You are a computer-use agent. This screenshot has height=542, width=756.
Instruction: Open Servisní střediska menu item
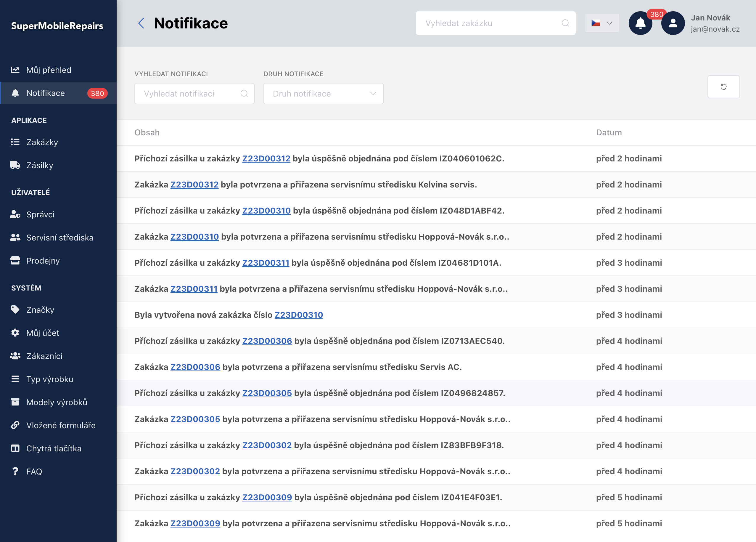click(x=58, y=238)
